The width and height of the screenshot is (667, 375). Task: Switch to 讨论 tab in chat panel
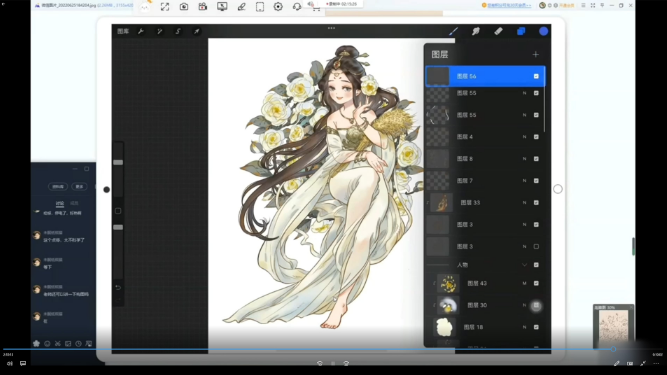click(x=60, y=204)
